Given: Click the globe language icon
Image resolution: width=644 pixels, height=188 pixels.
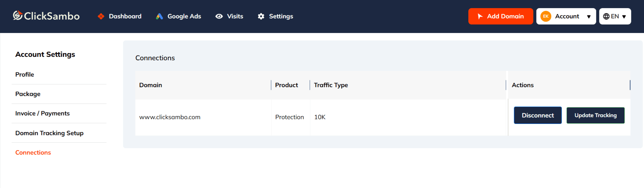Looking at the screenshot, I should pyautogui.click(x=606, y=16).
